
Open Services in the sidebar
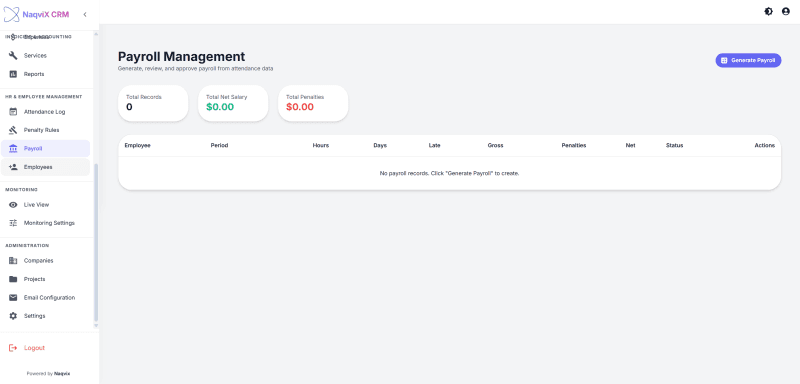tap(45, 56)
